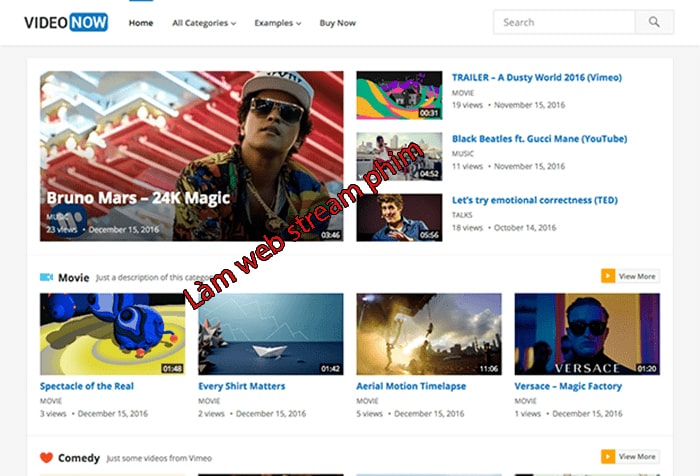Click the Versace – Magic Factory title
Image resolution: width=700 pixels, height=476 pixels.
click(568, 386)
